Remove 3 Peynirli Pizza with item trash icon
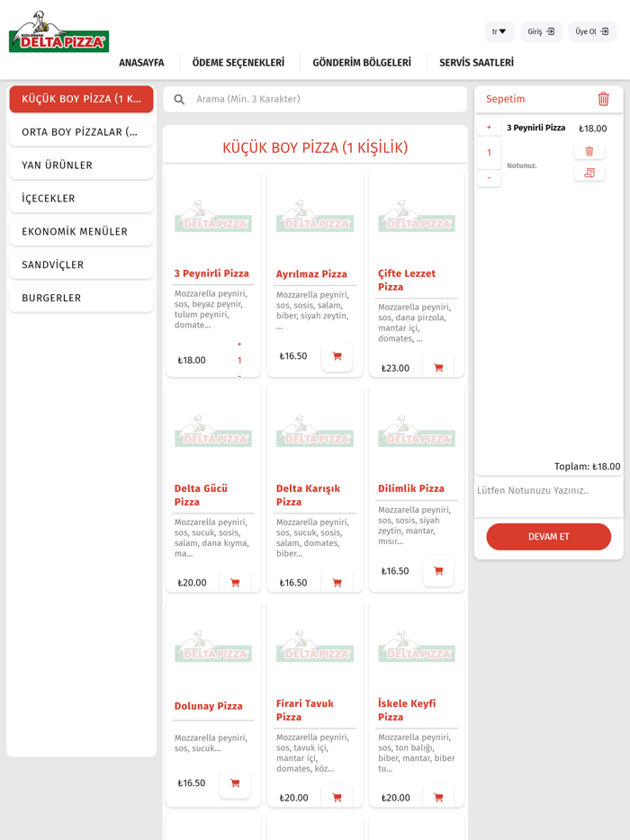The width and height of the screenshot is (630, 840). (589, 151)
